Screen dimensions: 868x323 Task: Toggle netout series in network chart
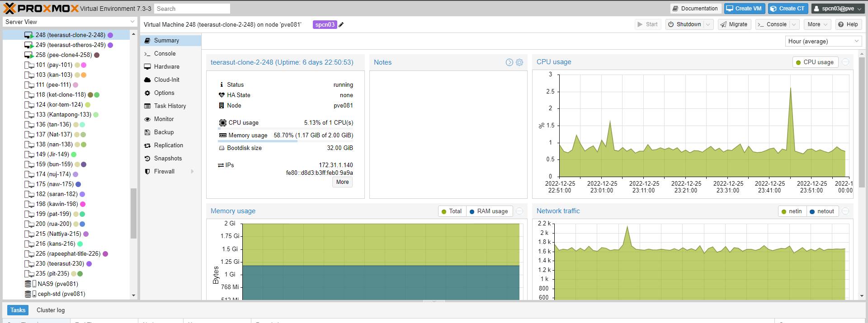click(822, 211)
